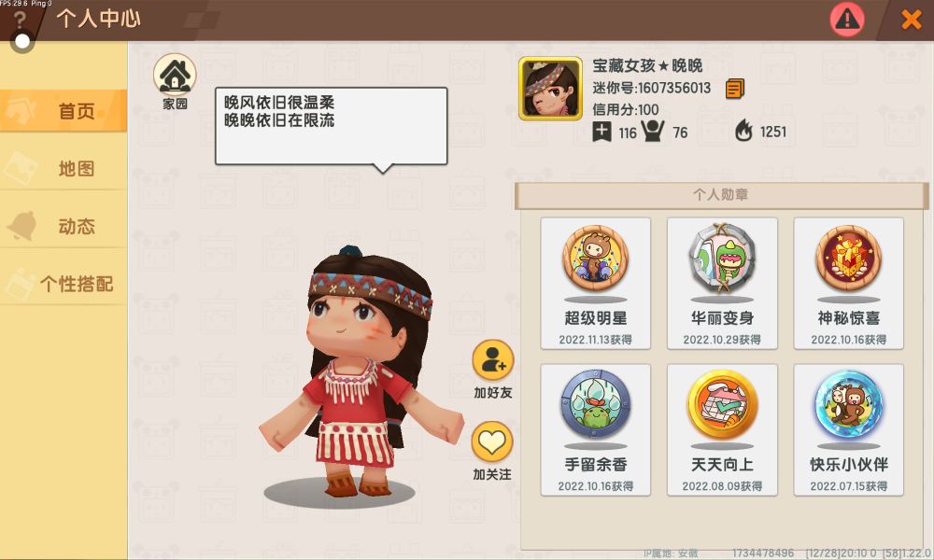934x560 pixels.
Task: Click the flame popularity icon
Action: click(743, 131)
